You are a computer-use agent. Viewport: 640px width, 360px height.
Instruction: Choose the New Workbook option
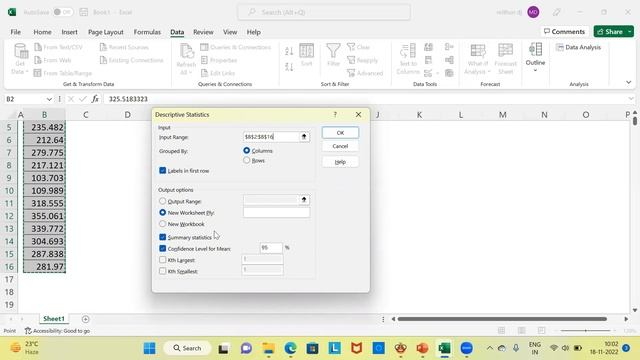[162, 224]
